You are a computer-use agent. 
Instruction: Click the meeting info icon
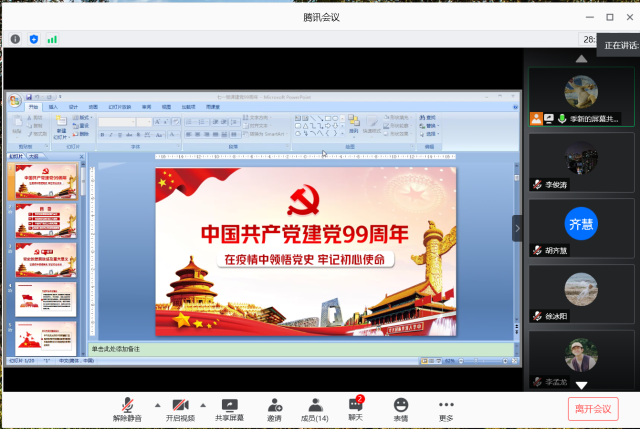(x=15, y=39)
